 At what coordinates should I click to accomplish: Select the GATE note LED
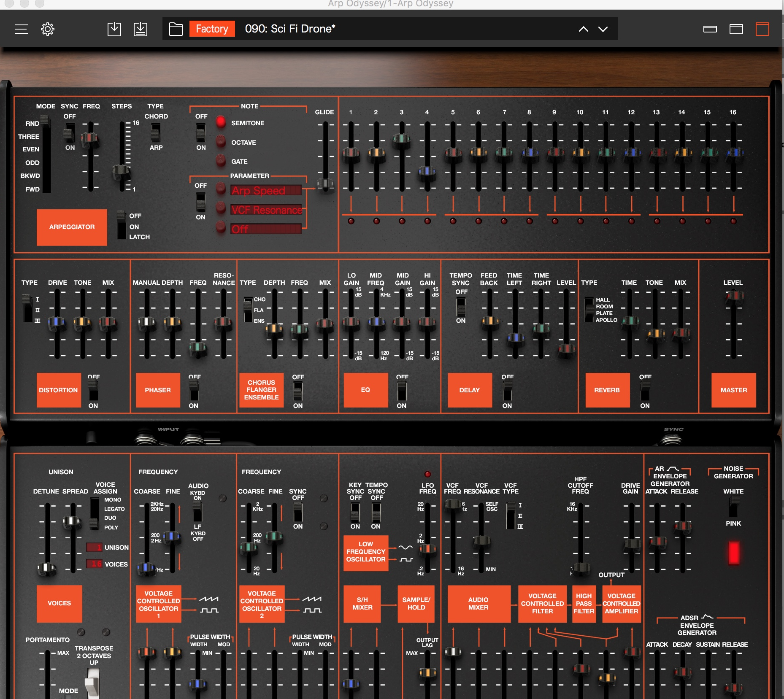pos(221,160)
